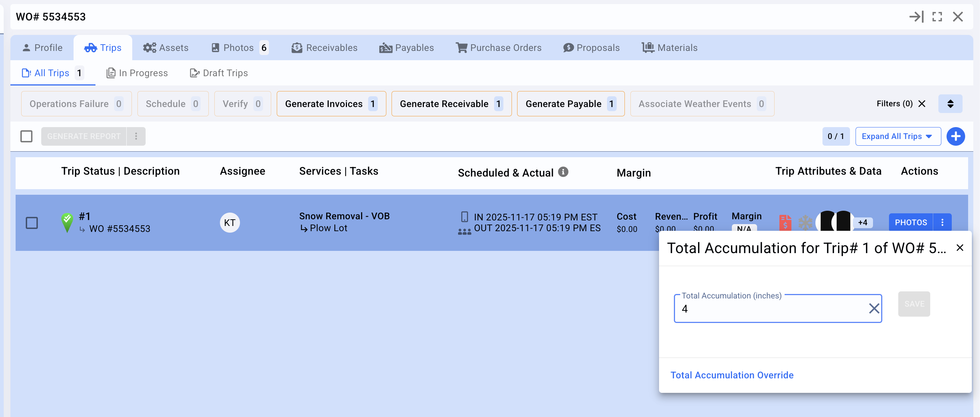This screenshot has width=980, height=417.
Task: Check the select all trips checkbox
Action: click(x=26, y=136)
